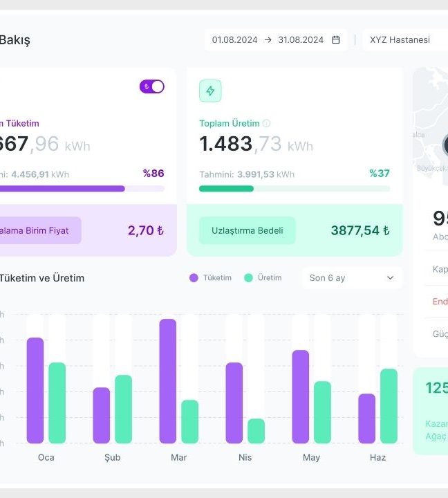Click the May month axis label
The width and height of the screenshot is (448, 498).
click(312, 458)
